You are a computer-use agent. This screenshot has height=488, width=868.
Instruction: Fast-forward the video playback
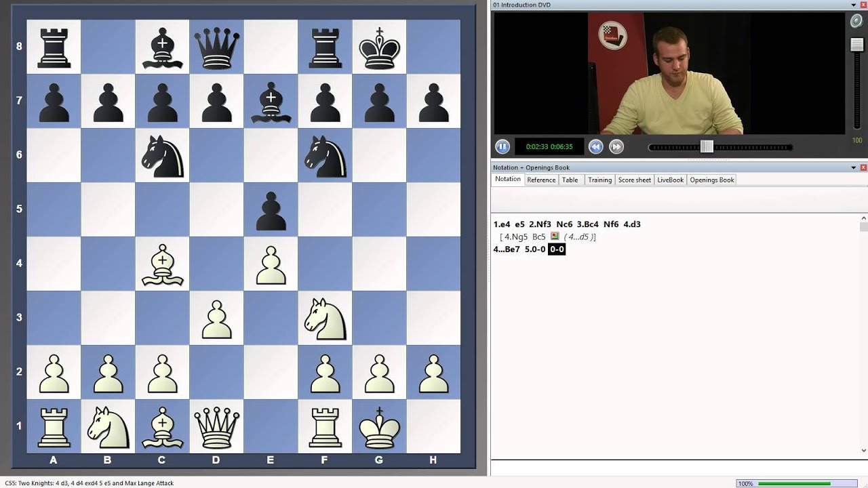(x=616, y=146)
